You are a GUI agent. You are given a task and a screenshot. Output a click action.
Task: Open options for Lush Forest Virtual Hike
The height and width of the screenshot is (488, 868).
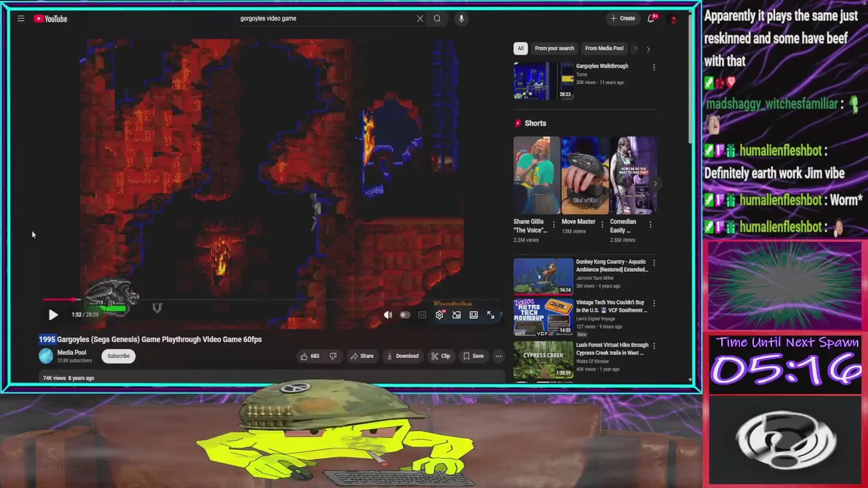654,346
